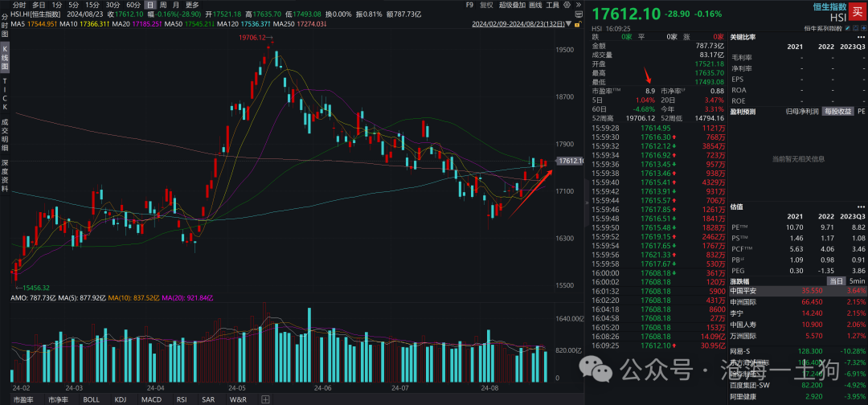Screen dimensions: 868x405
Task: Click the blue plus add-to-watchlist icon
Action: point(863,27)
